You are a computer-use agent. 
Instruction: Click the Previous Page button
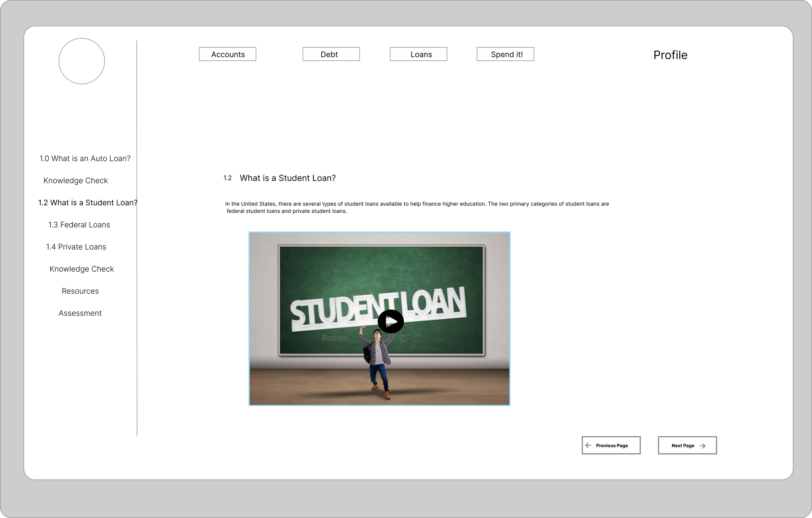pyautogui.click(x=611, y=445)
